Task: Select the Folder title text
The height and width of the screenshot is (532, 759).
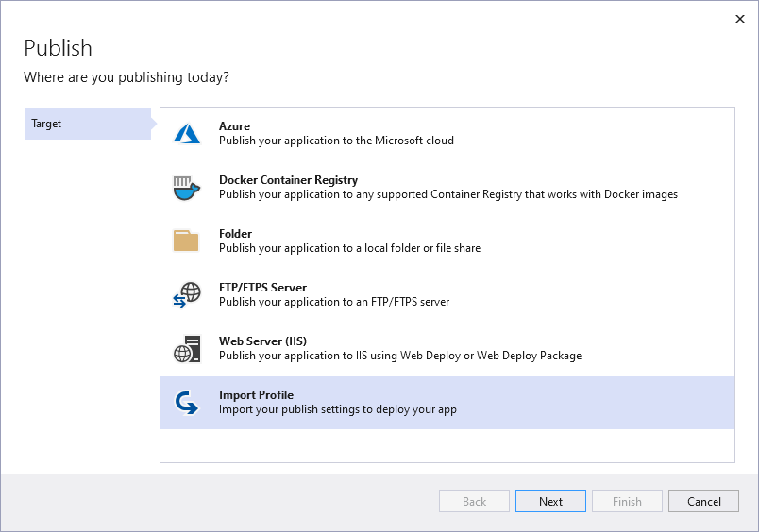Action: (235, 234)
